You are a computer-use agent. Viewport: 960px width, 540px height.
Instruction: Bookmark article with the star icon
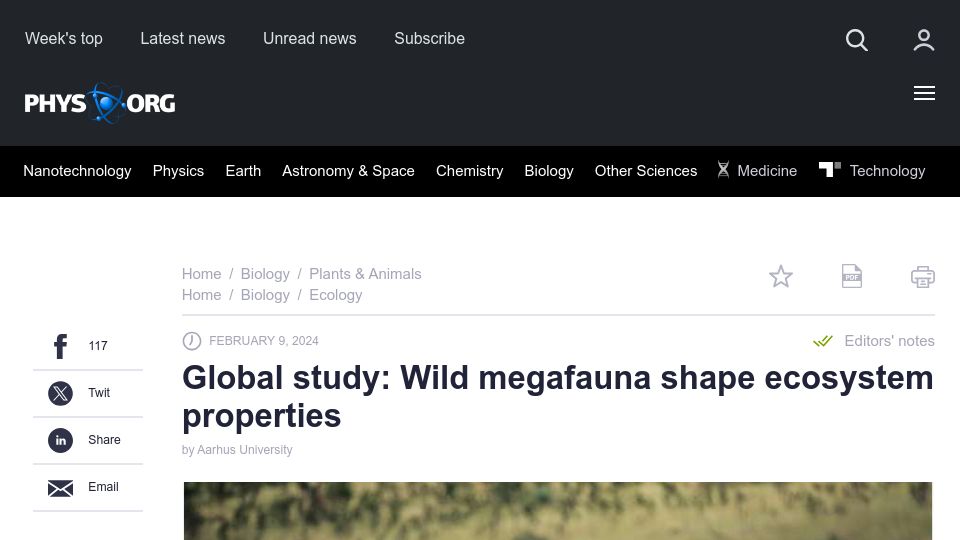[781, 277]
